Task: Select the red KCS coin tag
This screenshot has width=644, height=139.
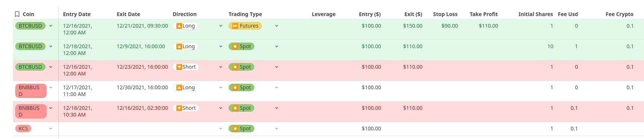Action: click(23, 129)
